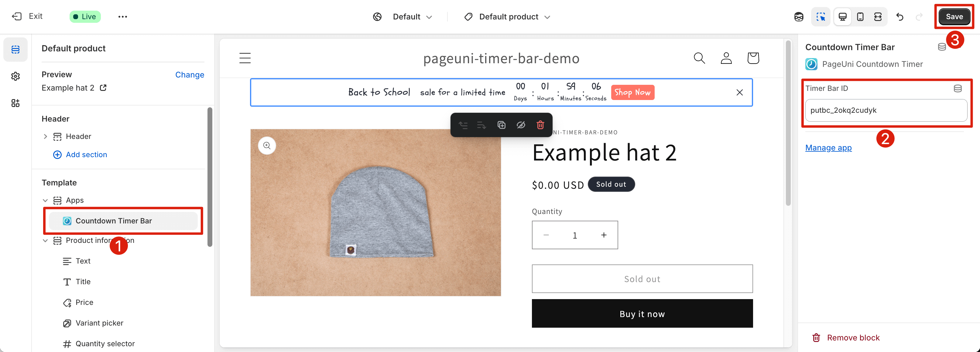Image resolution: width=980 pixels, height=352 pixels.
Task: Click the Exit button
Action: click(x=27, y=16)
